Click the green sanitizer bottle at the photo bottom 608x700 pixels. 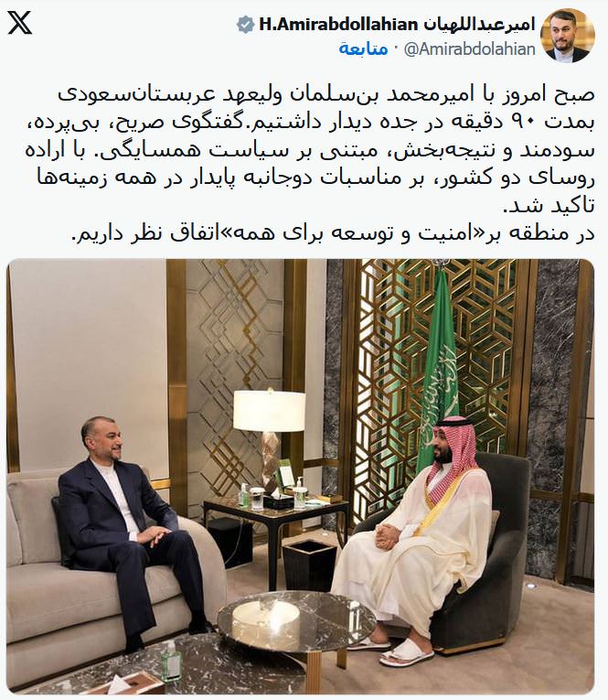(170, 662)
